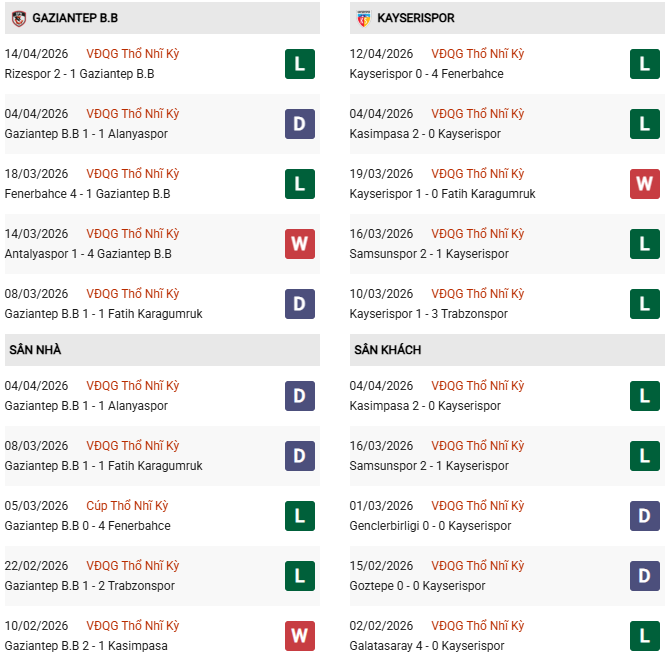The height and width of the screenshot is (661, 666).
Task: Click the L badge for Rizespor 2-1 Gaziantep
Action: point(300,64)
